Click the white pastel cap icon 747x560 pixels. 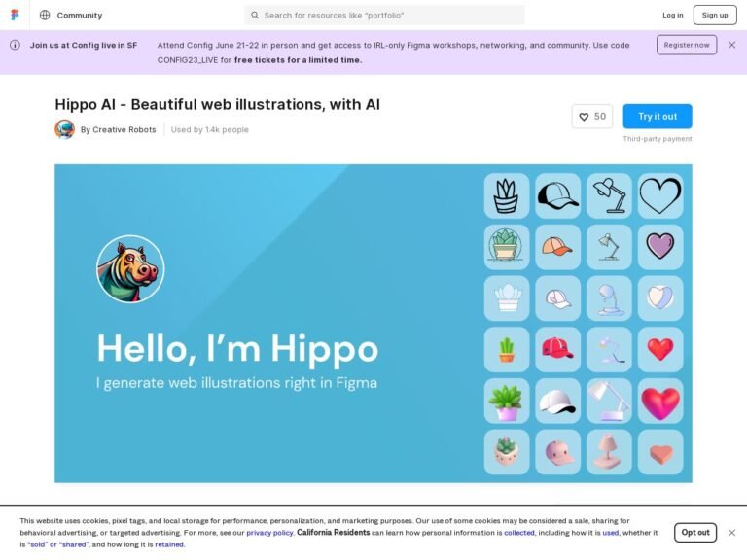[558, 298]
